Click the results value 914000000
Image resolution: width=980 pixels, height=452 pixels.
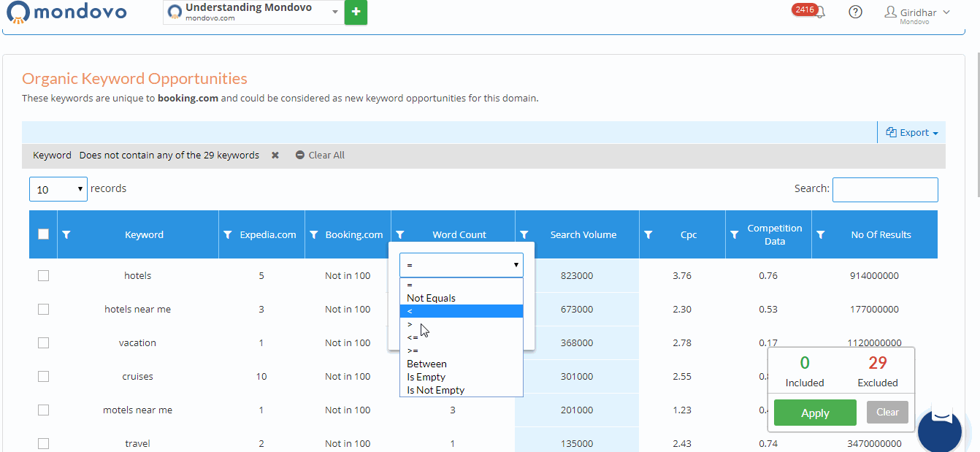coord(874,275)
